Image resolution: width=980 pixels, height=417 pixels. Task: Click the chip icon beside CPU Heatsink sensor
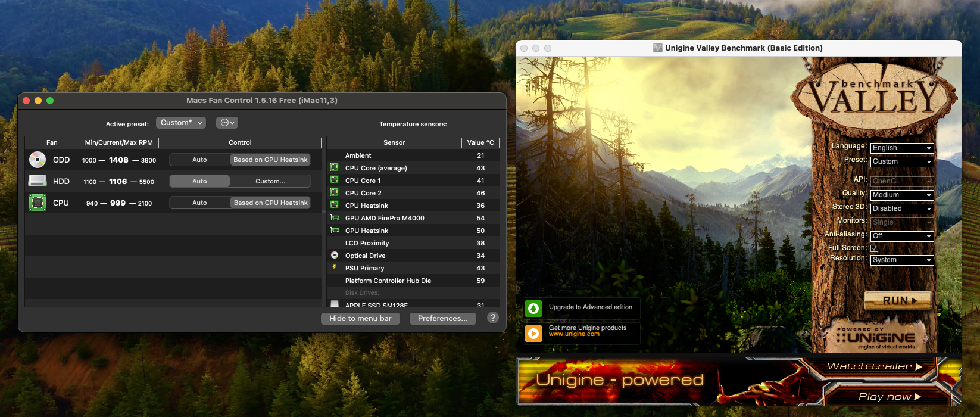point(335,205)
